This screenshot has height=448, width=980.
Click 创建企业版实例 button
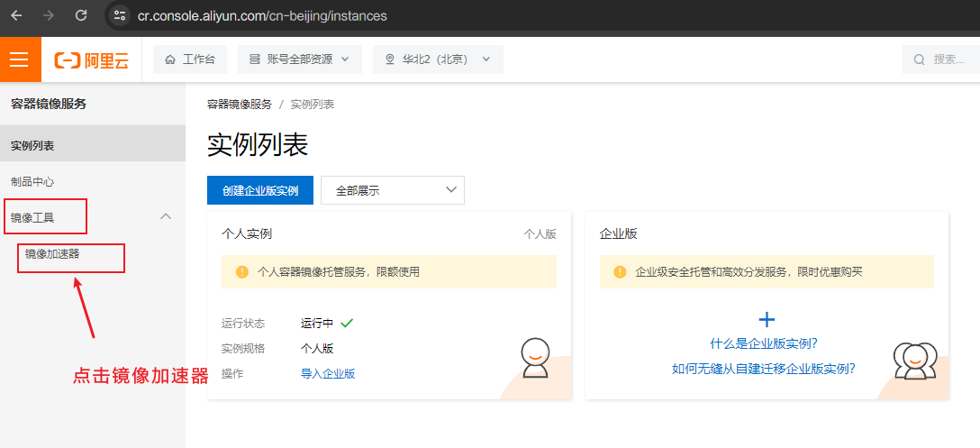(x=260, y=190)
